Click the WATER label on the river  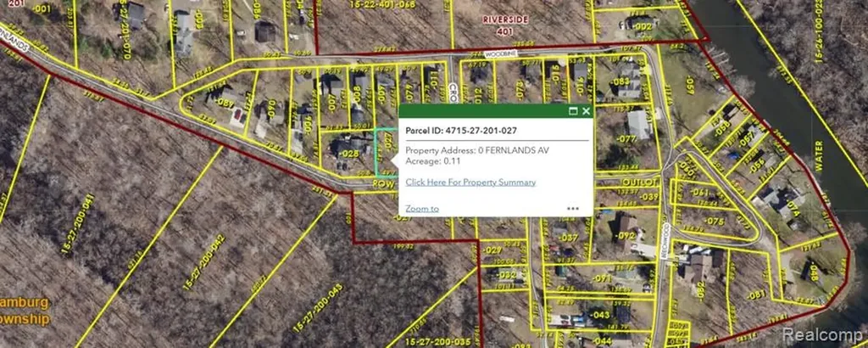(x=819, y=155)
